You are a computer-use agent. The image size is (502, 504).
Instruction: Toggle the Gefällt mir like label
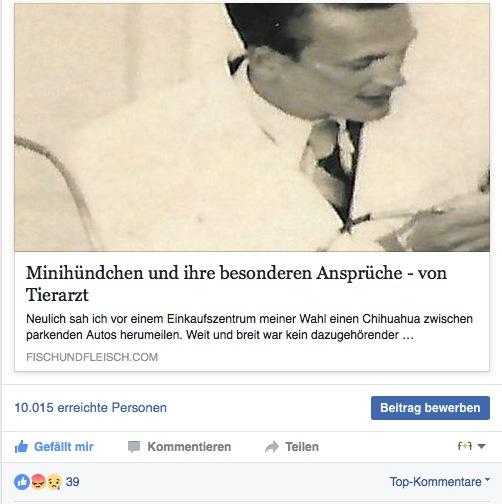point(63,447)
